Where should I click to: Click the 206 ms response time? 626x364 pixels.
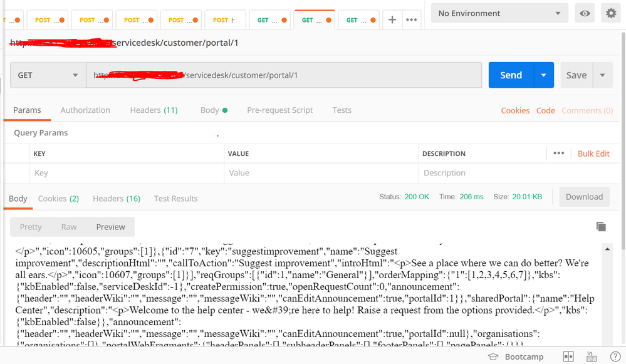[x=471, y=197]
